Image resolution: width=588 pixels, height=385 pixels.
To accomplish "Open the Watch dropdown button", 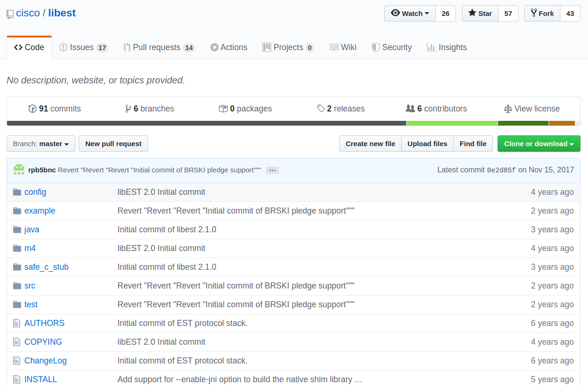I will pos(410,14).
